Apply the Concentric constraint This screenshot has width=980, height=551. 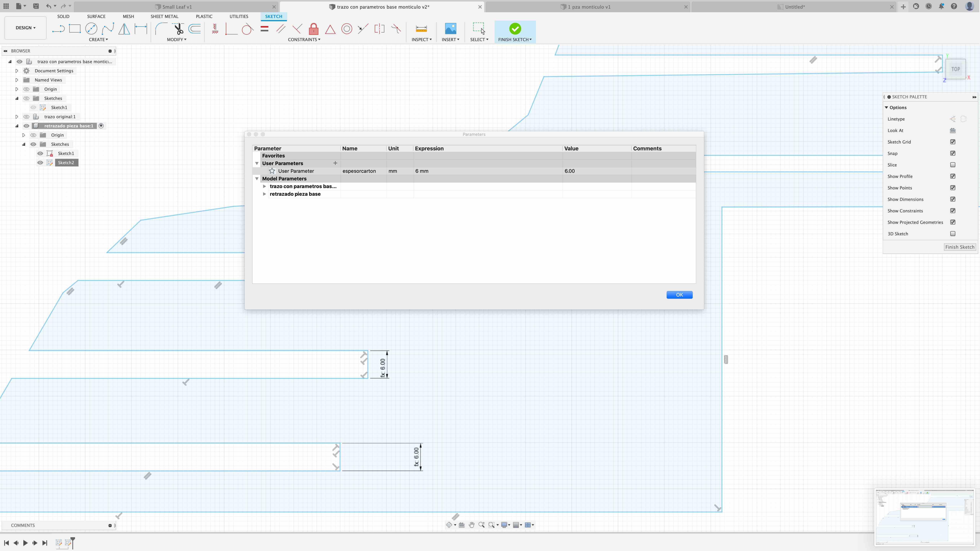coord(347,29)
